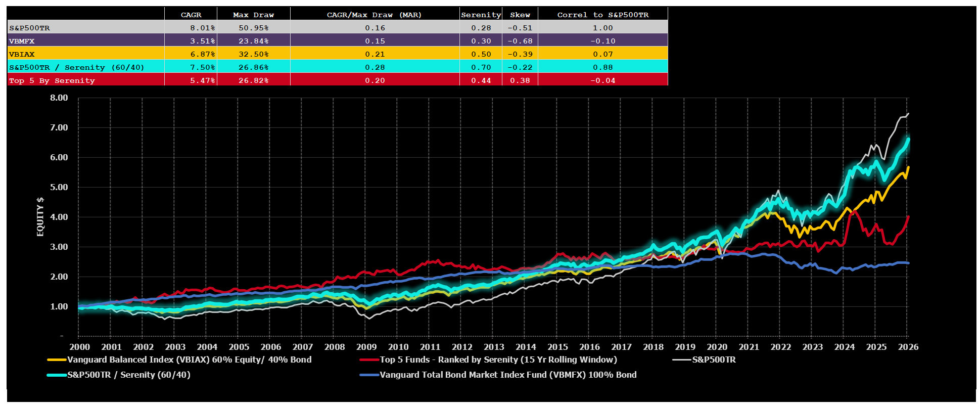Click the red Top 5 Funds legend swatch
This screenshot has width=980, height=404.
pyautogui.click(x=369, y=360)
